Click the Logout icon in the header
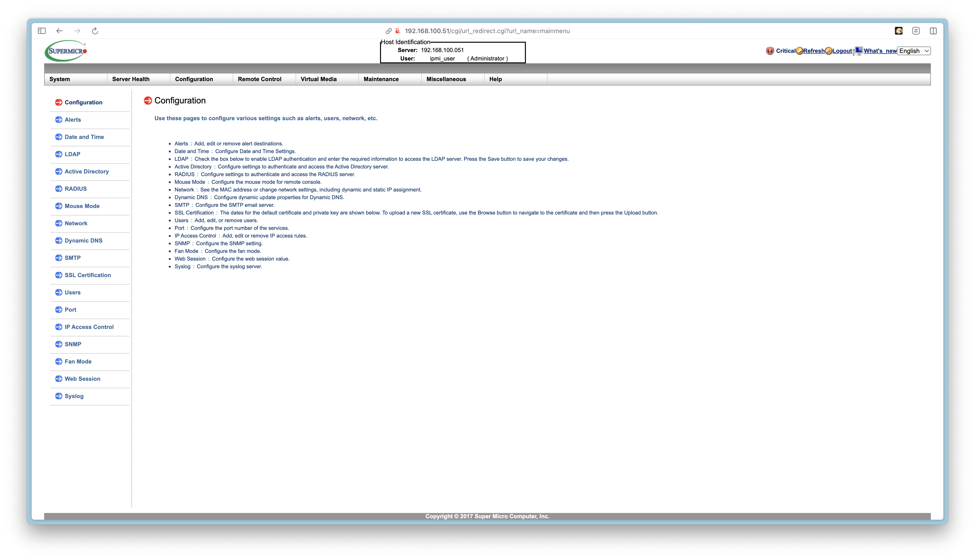975x560 pixels. click(x=828, y=51)
